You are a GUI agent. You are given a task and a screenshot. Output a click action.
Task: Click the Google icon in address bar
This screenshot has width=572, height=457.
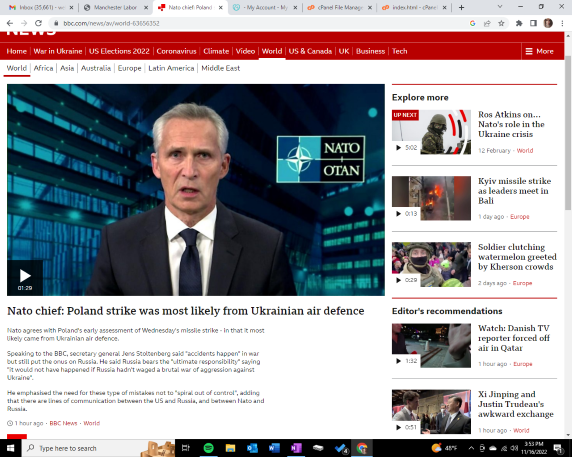pos(473,23)
